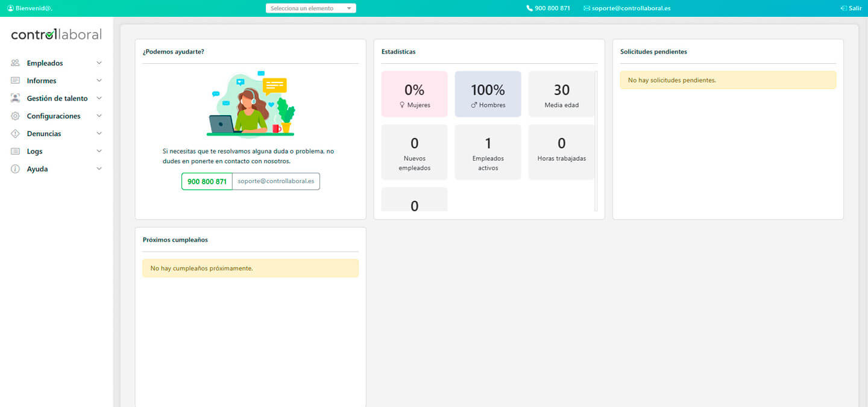Click the Bienvenid@ user greeting
The width and height of the screenshot is (868, 407).
pos(30,8)
